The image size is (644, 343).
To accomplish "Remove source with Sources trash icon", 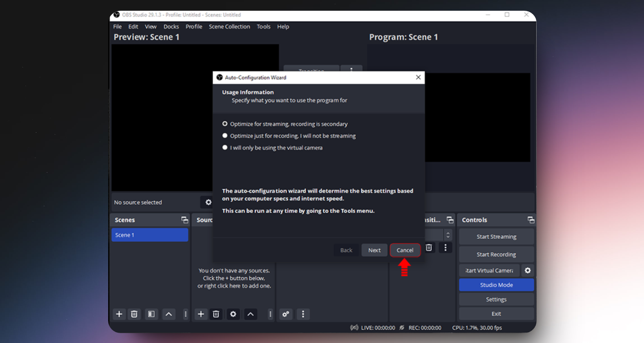I will [x=216, y=314].
